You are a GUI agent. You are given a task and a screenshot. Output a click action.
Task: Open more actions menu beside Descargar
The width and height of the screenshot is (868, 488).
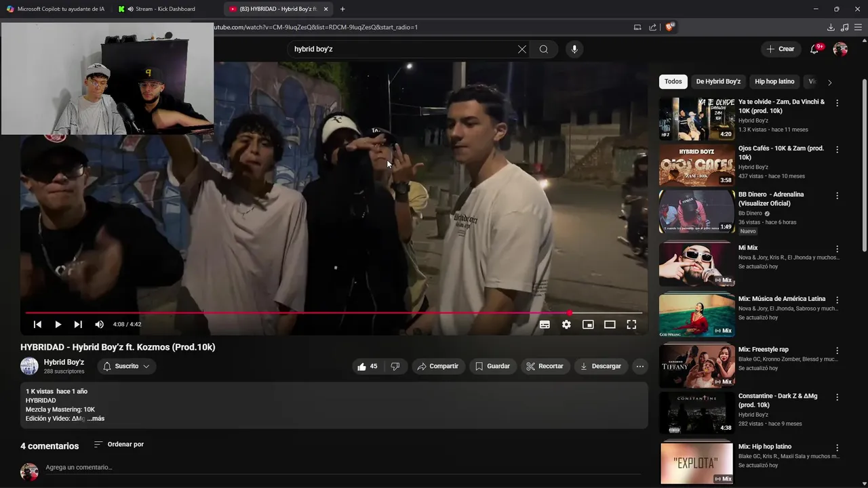639,366
